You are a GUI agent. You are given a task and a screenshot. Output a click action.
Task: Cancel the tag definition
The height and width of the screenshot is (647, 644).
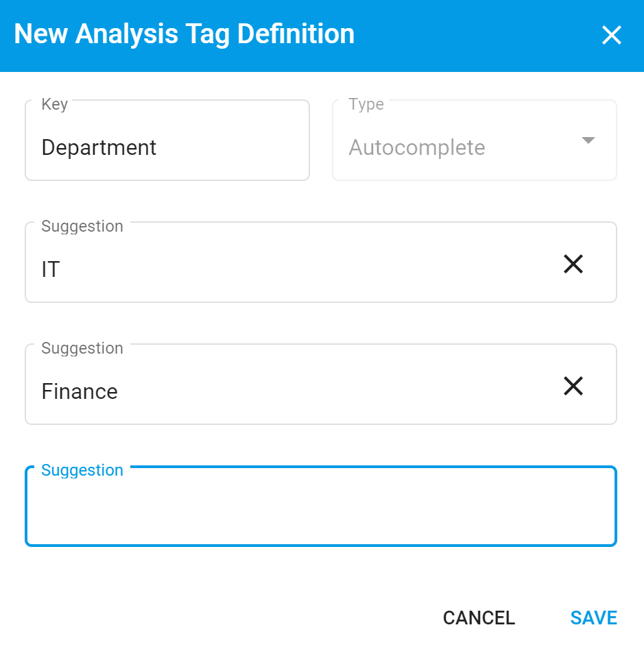point(479,617)
